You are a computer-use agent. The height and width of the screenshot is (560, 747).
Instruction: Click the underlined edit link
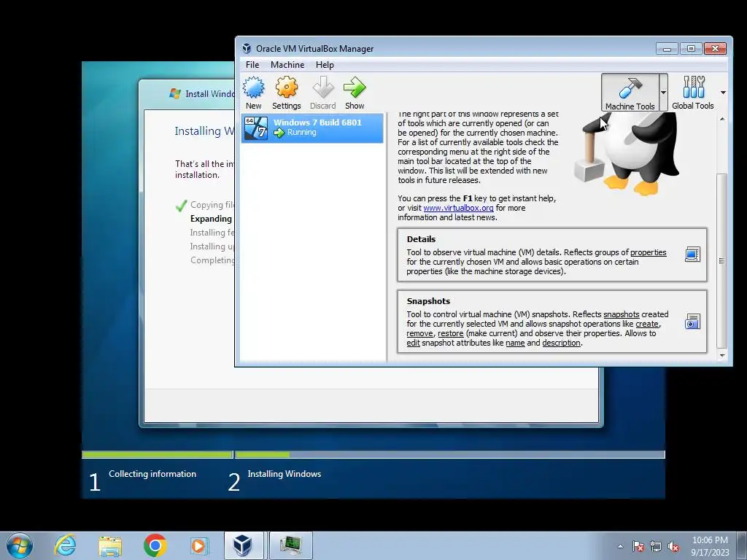[413, 343]
